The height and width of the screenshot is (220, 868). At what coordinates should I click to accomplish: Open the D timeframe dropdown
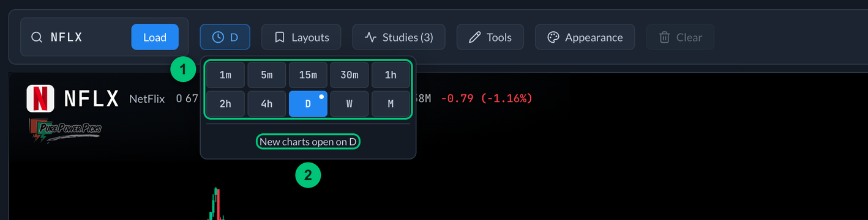(x=225, y=37)
